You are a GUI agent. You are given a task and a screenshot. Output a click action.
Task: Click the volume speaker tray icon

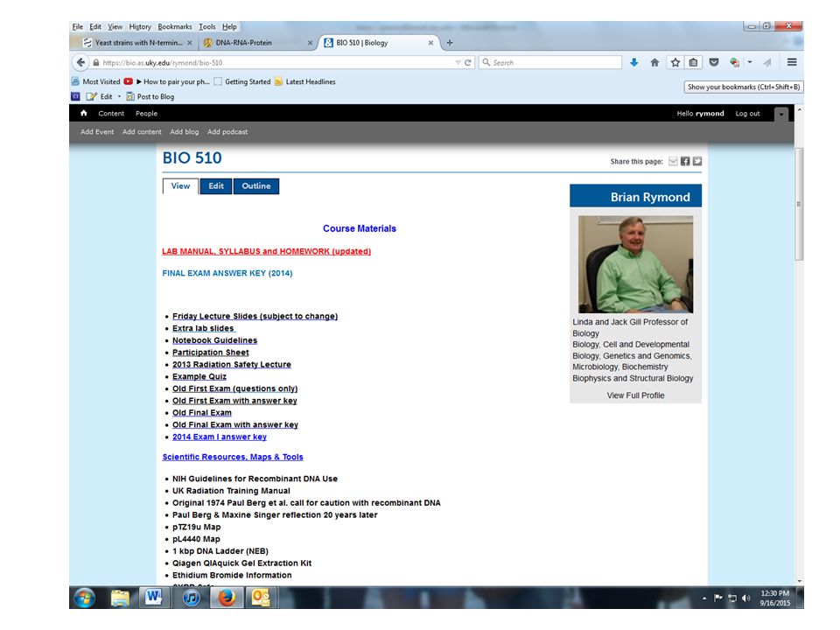pos(745,598)
